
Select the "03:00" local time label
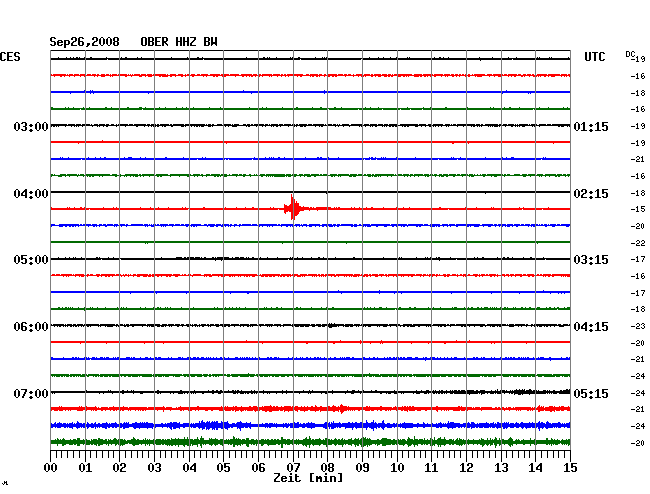tap(31, 126)
